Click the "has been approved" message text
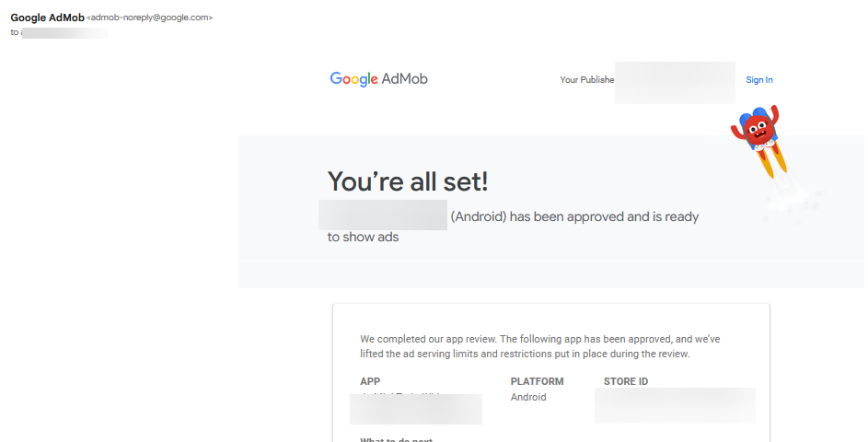 (x=575, y=217)
